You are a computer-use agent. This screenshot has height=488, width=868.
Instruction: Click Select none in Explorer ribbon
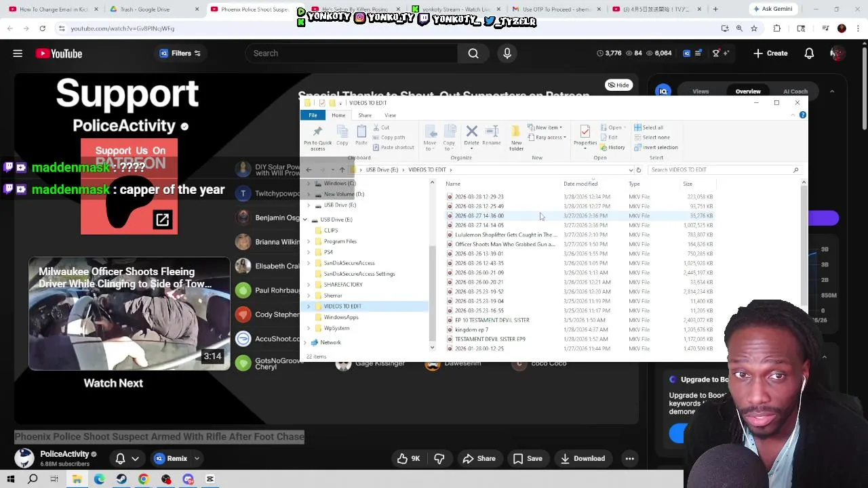point(652,137)
